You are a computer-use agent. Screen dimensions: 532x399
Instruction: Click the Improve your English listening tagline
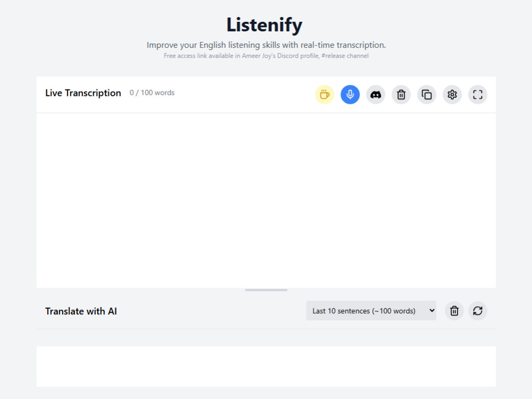point(266,45)
